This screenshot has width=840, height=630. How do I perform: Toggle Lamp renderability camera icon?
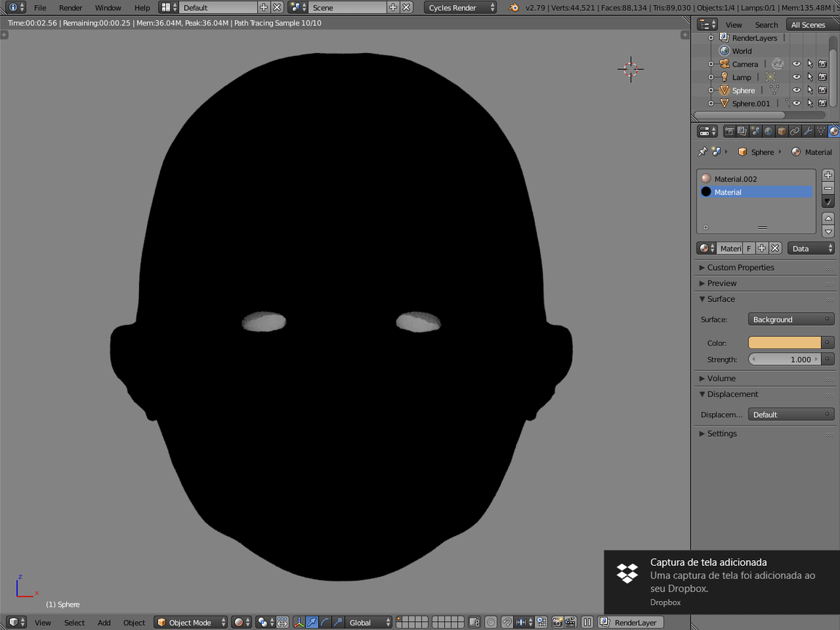(823, 77)
